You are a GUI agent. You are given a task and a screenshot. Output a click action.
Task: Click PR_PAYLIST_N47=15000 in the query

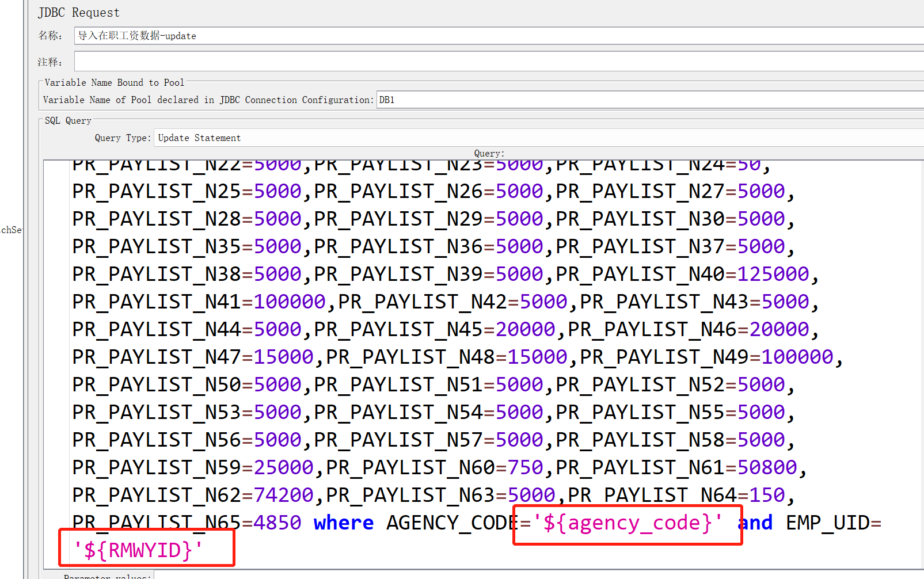193,357
